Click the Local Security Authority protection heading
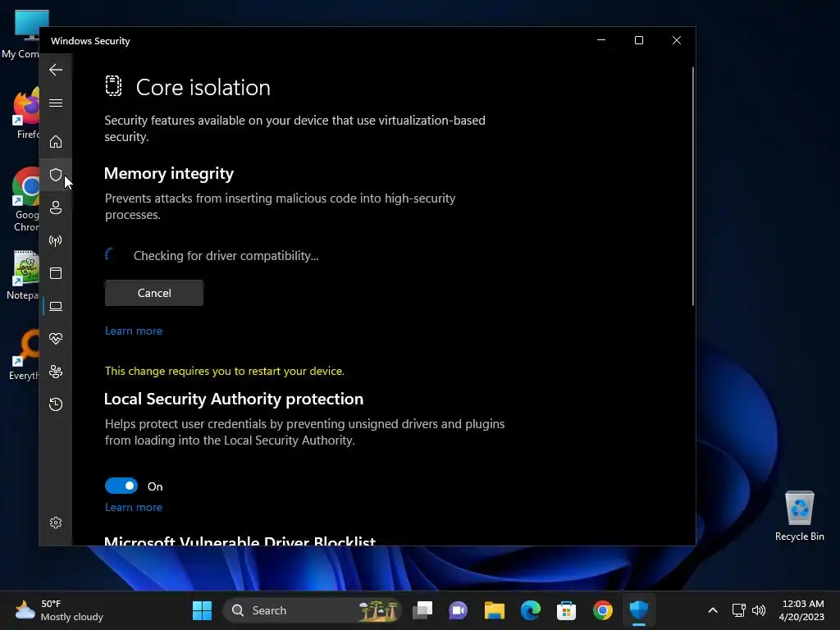The image size is (840, 630). point(234,399)
